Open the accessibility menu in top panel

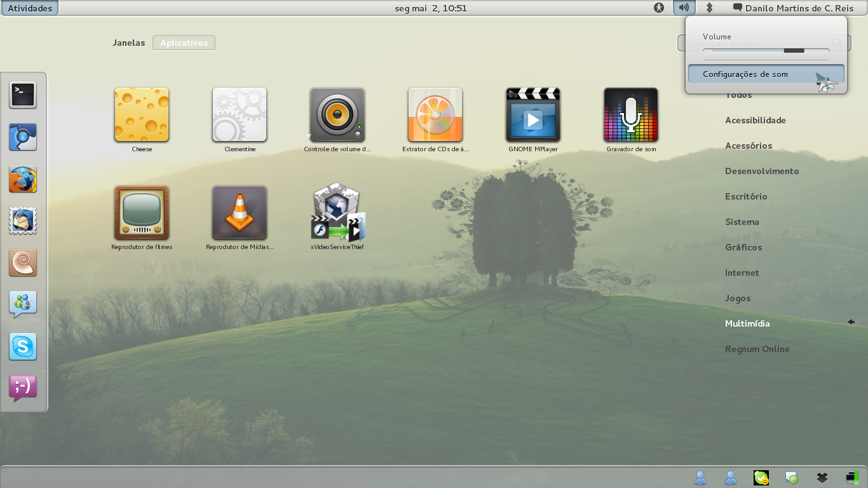point(659,8)
